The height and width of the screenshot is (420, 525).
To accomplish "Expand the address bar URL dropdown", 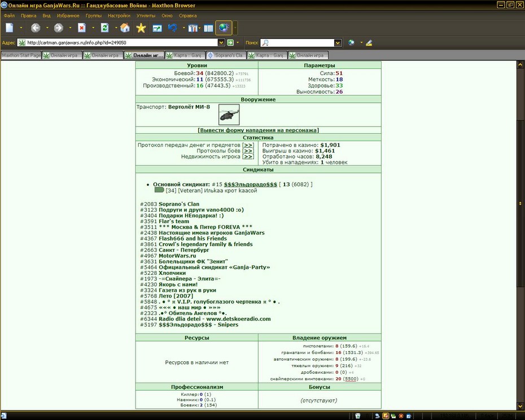I will pos(221,42).
